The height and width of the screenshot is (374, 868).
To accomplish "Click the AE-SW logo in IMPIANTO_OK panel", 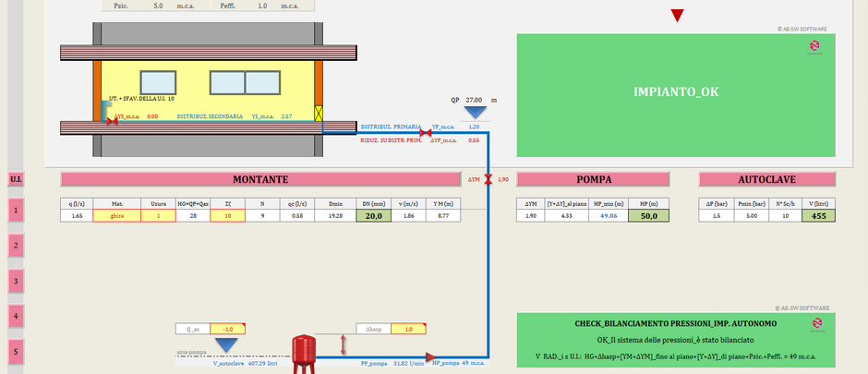I will point(814,46).
